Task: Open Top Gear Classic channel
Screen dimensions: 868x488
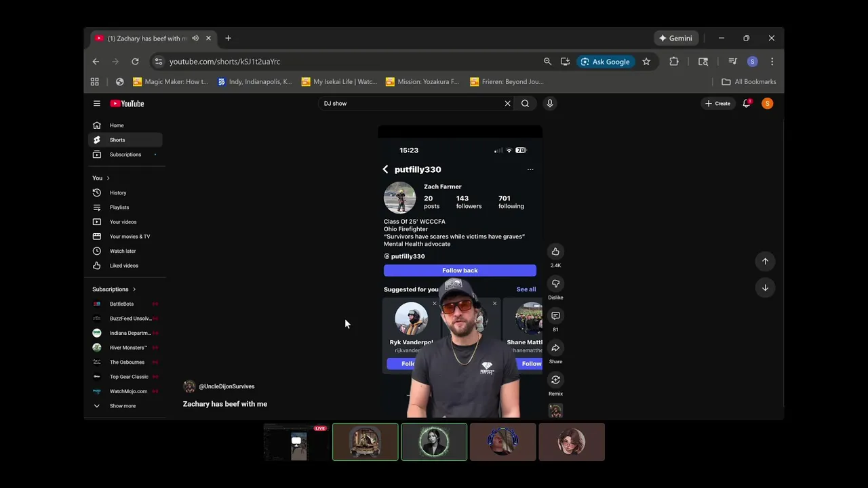Action: click(125, 377)
